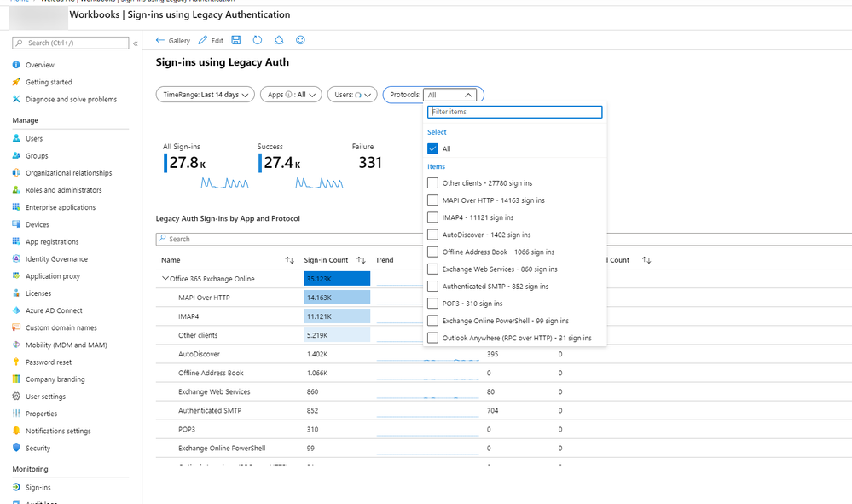Click the Azure AD Connect diamond icon
Image resolution: width=852 pixels, height=504 pixels.
(x=16, y=310)
